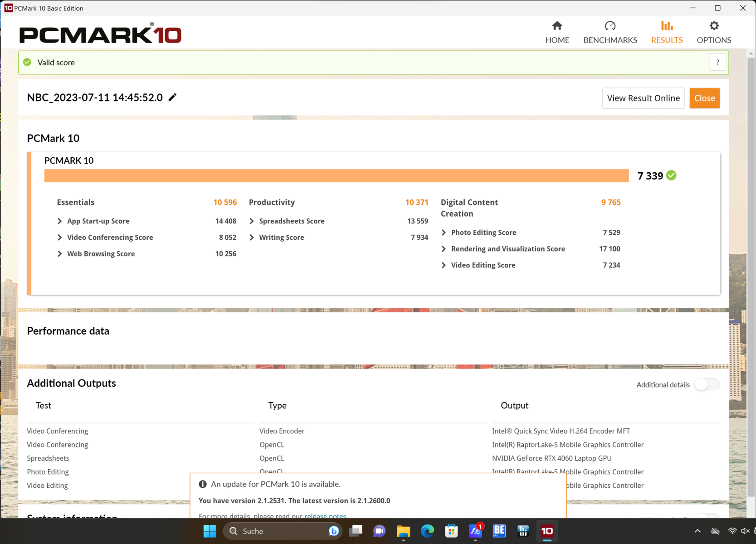Click the green Valid score checkmark icon

tap(27, 62)
